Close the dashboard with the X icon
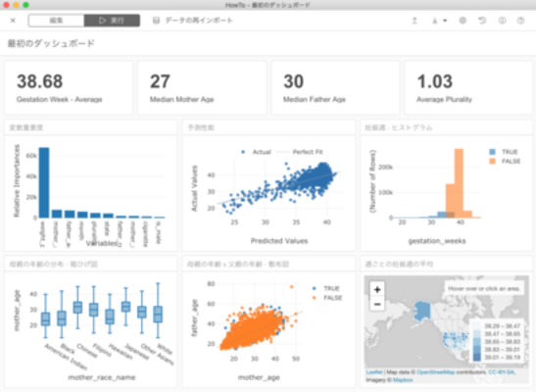Image resolution: width=536 pixels, height=392 pixels. (13, 21)
